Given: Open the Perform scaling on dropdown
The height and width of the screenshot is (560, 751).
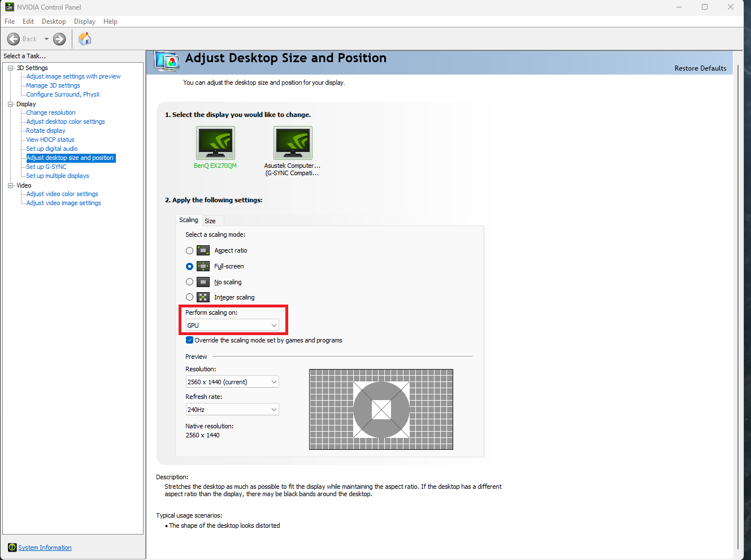Looking at the screenshot, I should point(232,325).
